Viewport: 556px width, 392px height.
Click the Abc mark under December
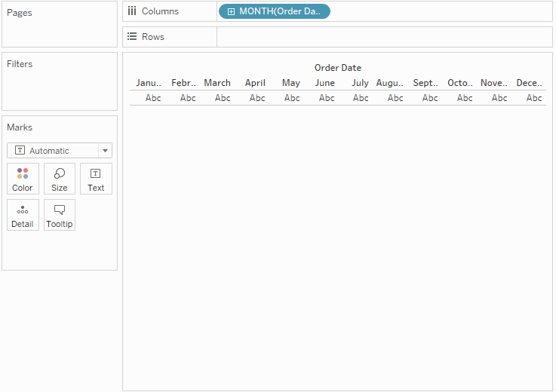534,98
